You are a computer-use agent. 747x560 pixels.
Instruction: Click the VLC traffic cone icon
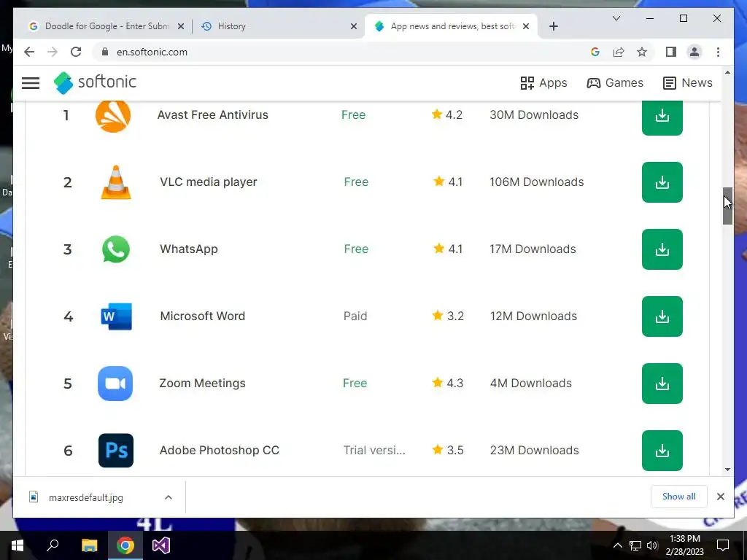116,182
